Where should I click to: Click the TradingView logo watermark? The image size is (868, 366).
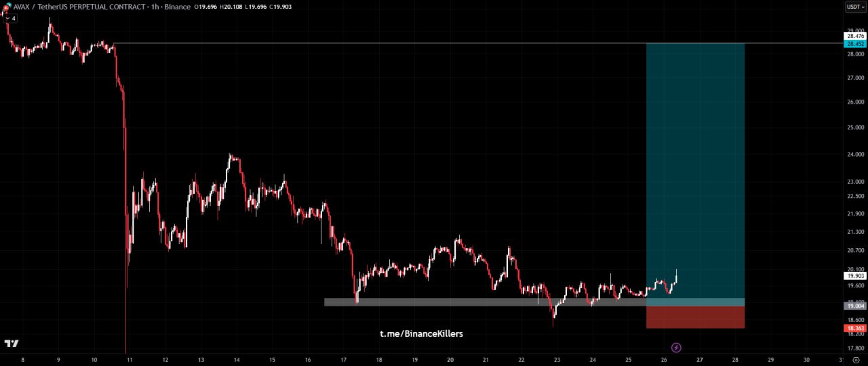click(x=11, y=344)
